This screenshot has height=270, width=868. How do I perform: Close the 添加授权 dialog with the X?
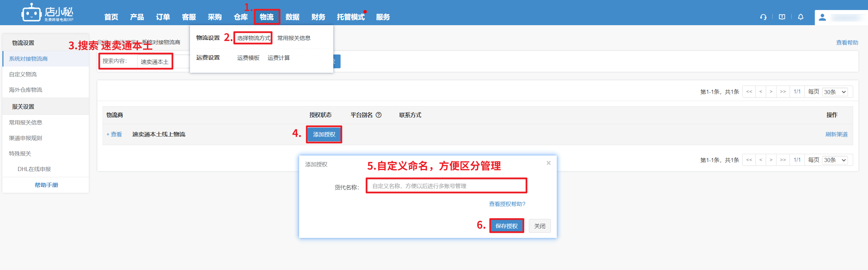(549, 163)
